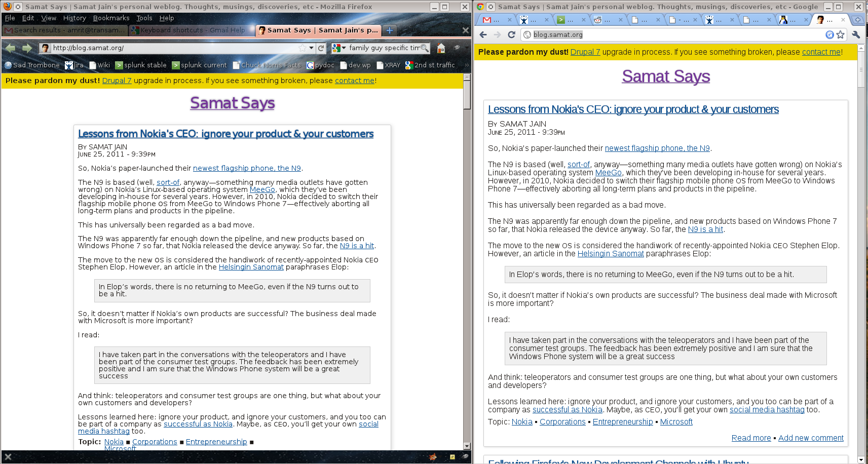Open the dev wp bookmark

[x=356, y=65]
